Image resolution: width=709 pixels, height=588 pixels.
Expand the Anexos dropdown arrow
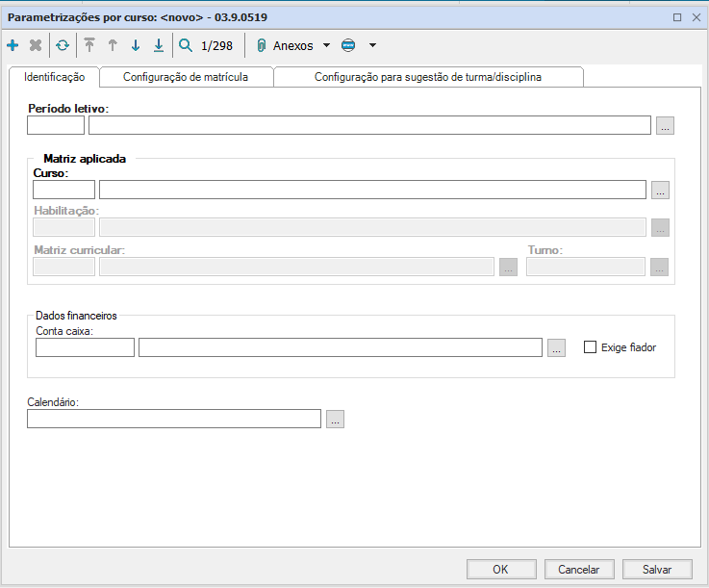326,45
